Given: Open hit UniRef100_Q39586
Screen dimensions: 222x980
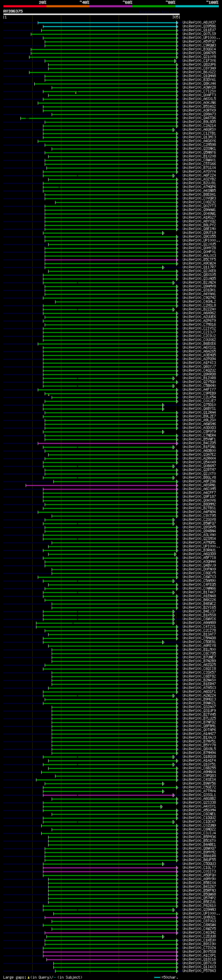Looking at the screenshot, I should point(199,27).
